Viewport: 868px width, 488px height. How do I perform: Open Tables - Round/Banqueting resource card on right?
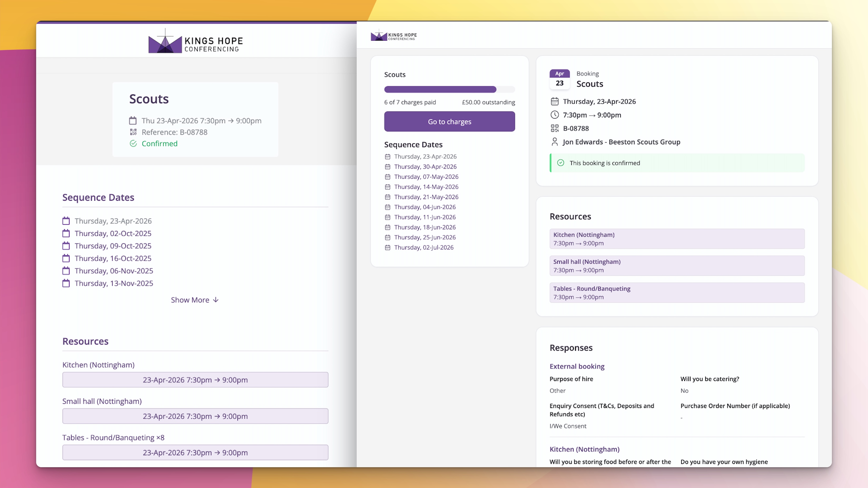(x=677, y=293)
